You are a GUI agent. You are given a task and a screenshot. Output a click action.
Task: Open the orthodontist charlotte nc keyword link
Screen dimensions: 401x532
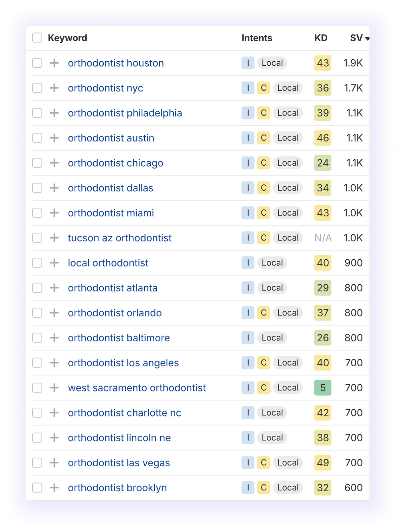[125, 412]
